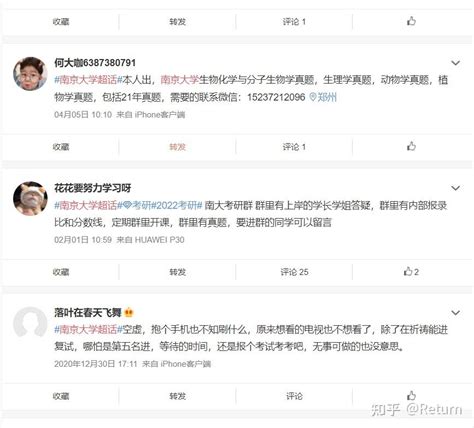Open 南京大学 link in 何大咖 post text
Viewport: 474px width, 428px height.
click(x=180, y=80)
